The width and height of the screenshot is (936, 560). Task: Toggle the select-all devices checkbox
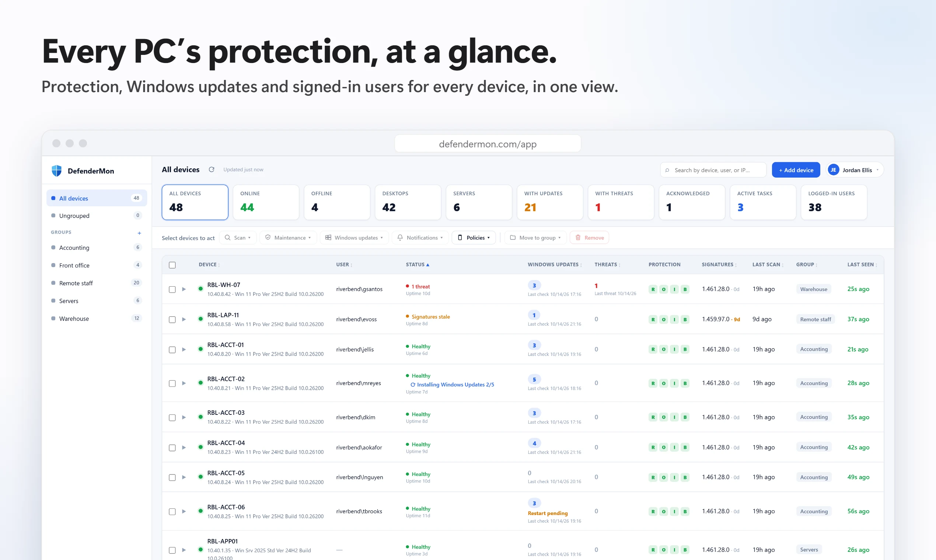172,265
